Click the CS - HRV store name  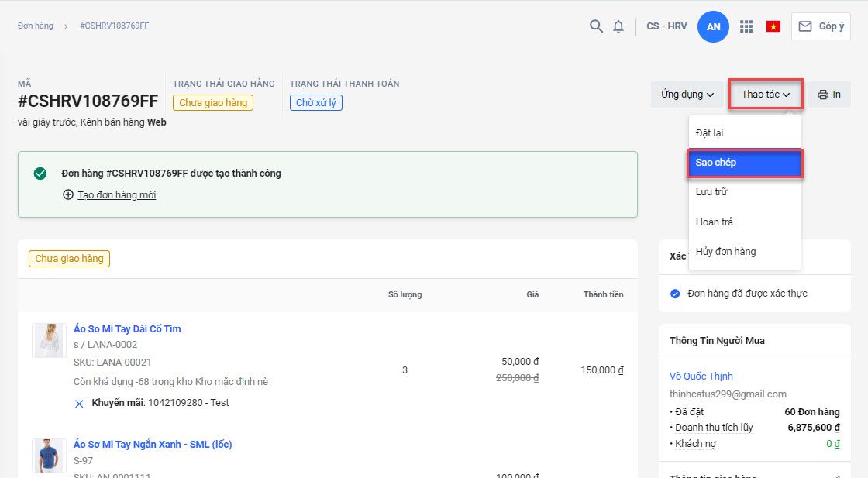click(666, 26)
